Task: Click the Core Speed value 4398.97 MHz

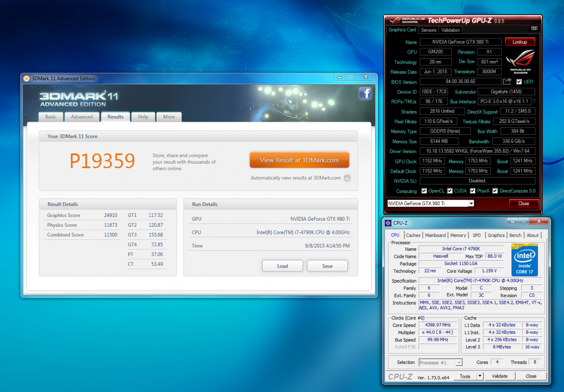Action: pos(438,325)
